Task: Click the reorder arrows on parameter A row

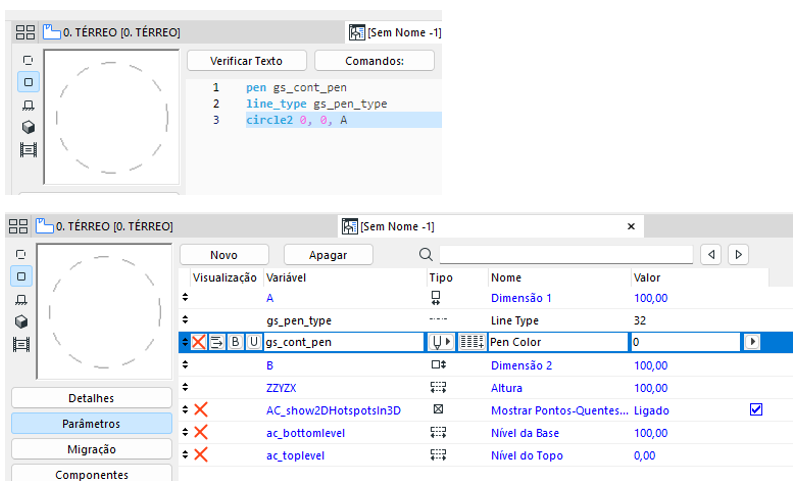Action: click(x=185, y=297)
